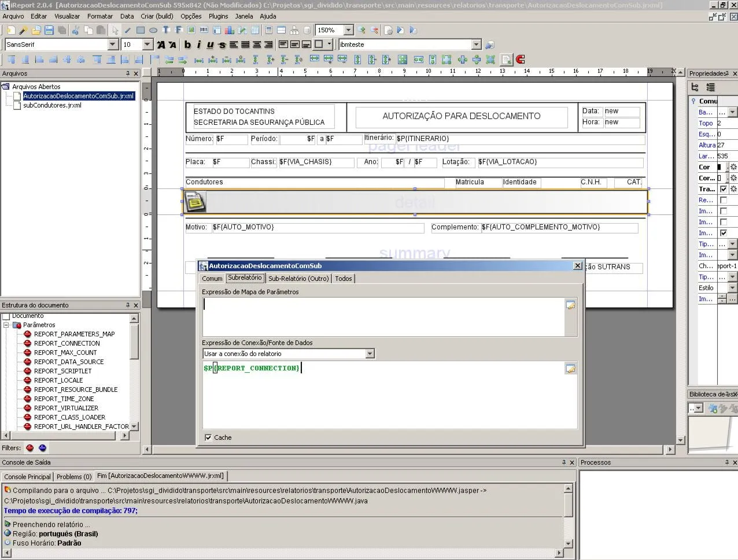
Task: Open the 'Usar a conexão do relatorio' dropdown
Action: click(x=370, y=354)
